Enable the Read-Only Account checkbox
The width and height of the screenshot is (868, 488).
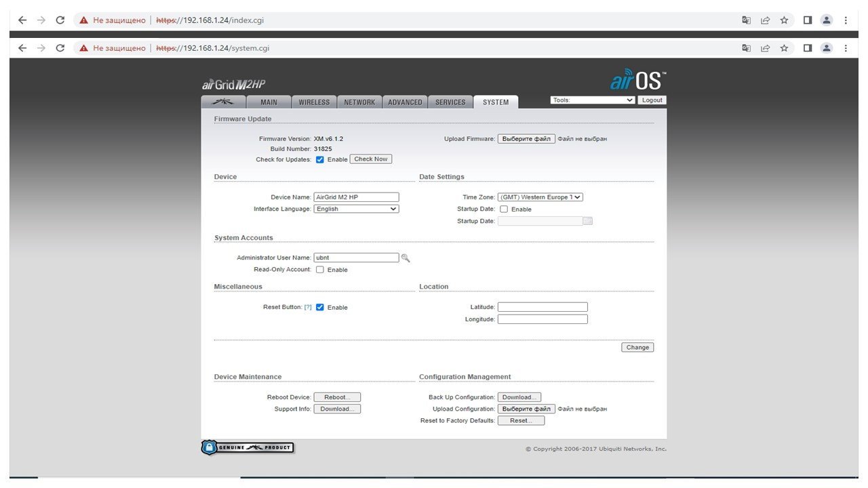pyautogui.click(x=320, y=270)
